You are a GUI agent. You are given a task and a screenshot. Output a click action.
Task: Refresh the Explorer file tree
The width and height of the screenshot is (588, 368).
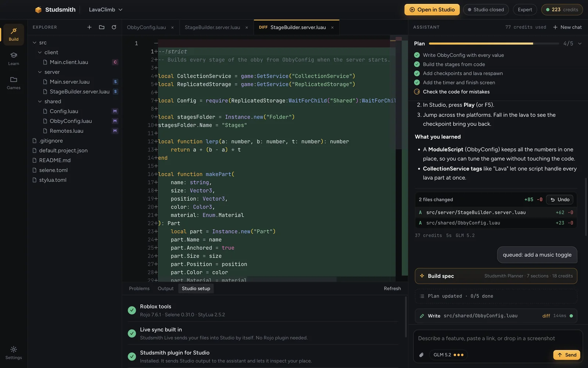tap(114, 27)
